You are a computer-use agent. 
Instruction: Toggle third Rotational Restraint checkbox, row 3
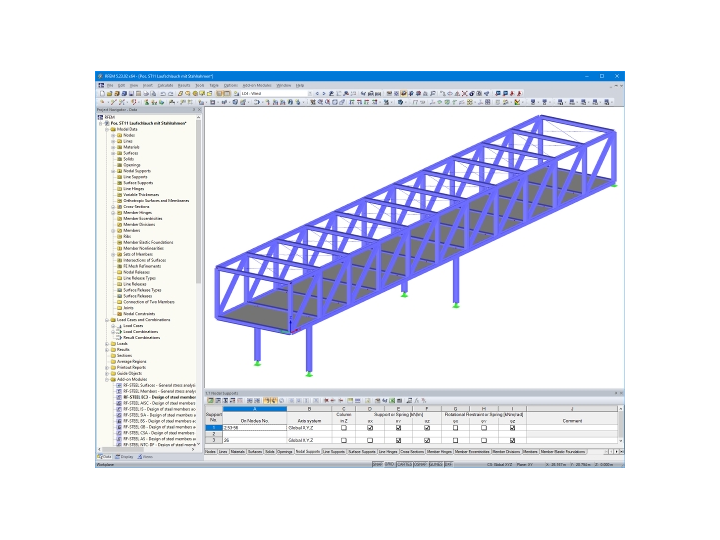tap(512, 440)
